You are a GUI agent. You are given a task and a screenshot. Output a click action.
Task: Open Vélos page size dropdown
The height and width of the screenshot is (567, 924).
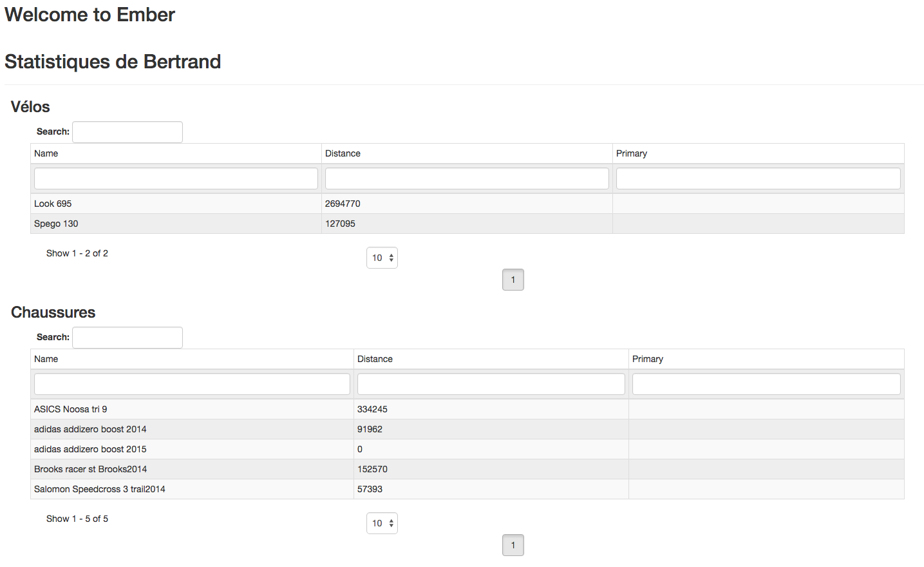point(382,258)
